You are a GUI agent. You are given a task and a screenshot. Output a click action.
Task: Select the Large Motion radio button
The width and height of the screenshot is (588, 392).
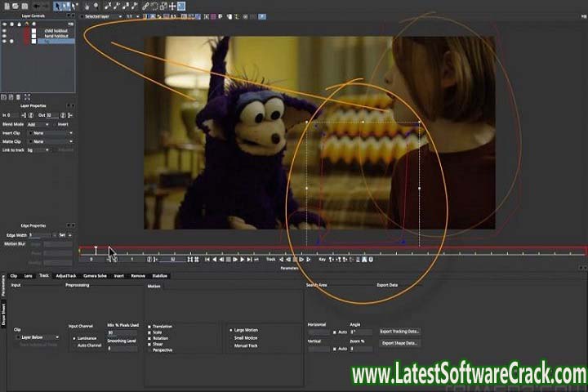[231, 331]
